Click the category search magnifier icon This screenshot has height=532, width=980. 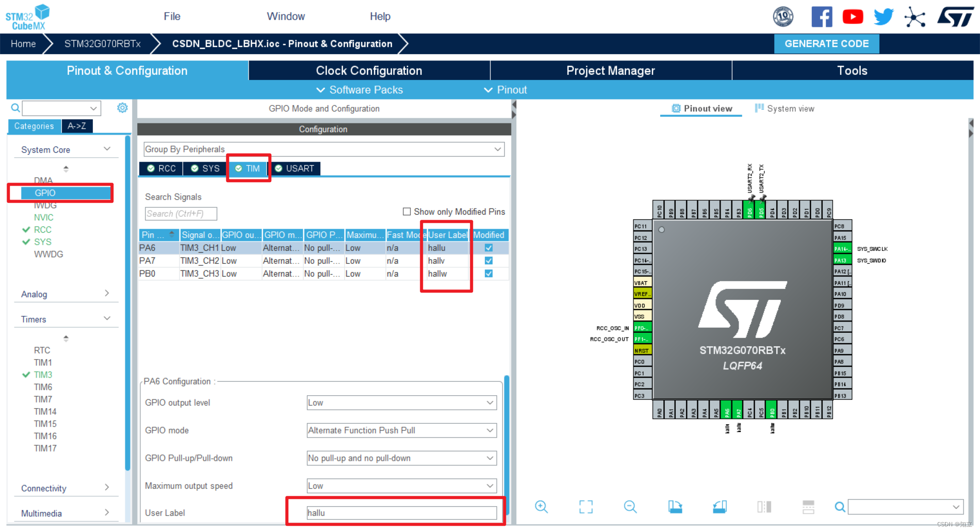15,108
